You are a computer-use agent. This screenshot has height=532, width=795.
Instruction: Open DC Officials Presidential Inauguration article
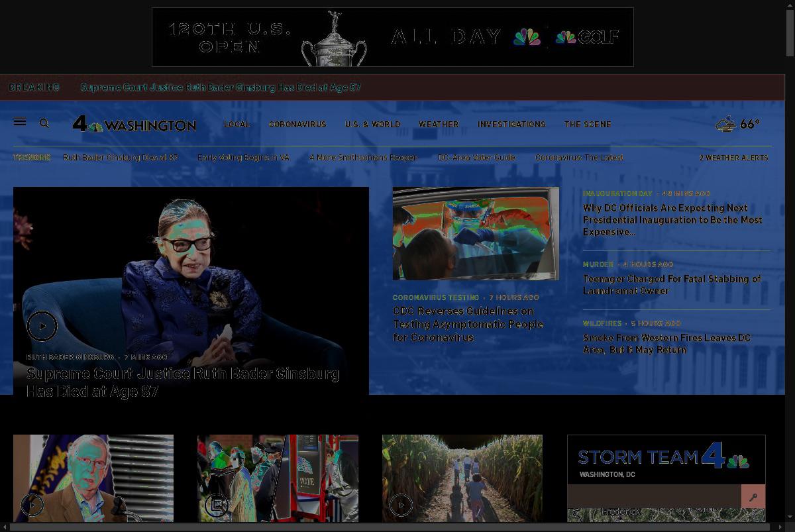[672, 220]
